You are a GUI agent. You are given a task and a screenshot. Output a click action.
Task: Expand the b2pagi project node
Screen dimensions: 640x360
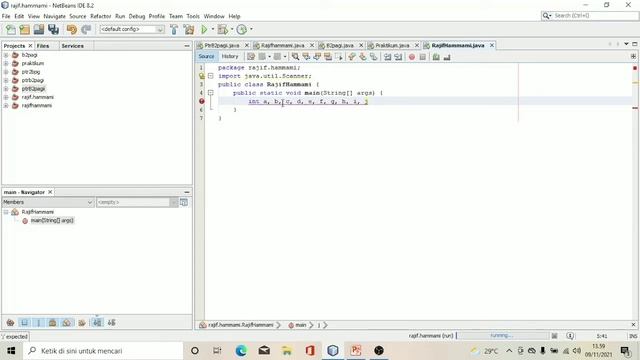tap(6, 55)
